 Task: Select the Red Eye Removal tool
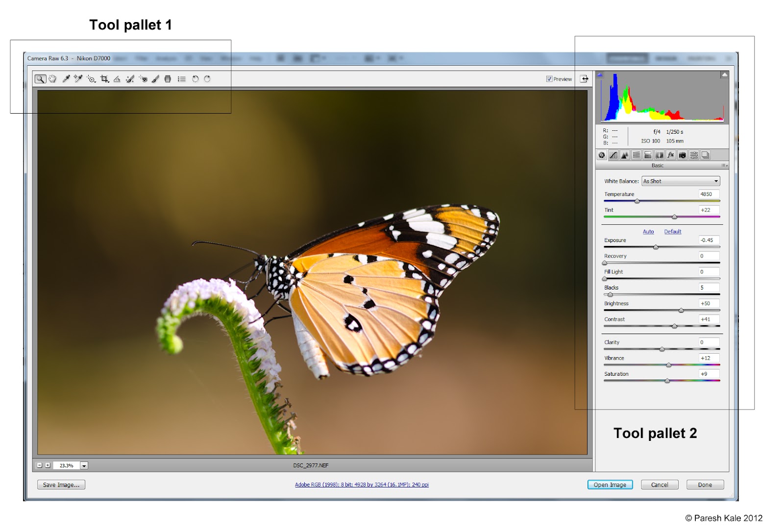143,78
